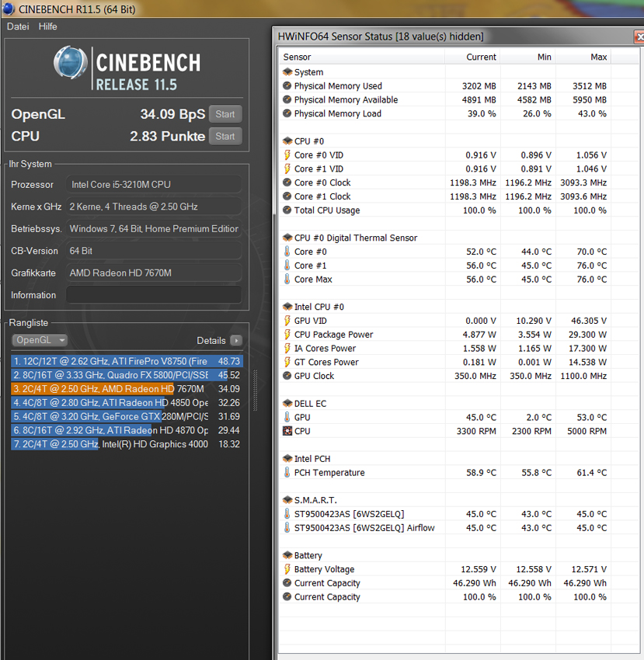The width and height of the screenshot is (644, 660).
Task: Click the Battery Voltage lightning icon
Action: pos(287,569)
